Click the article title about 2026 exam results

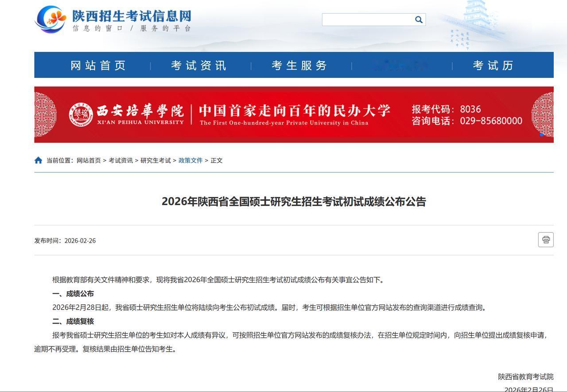tap(293, 202)
